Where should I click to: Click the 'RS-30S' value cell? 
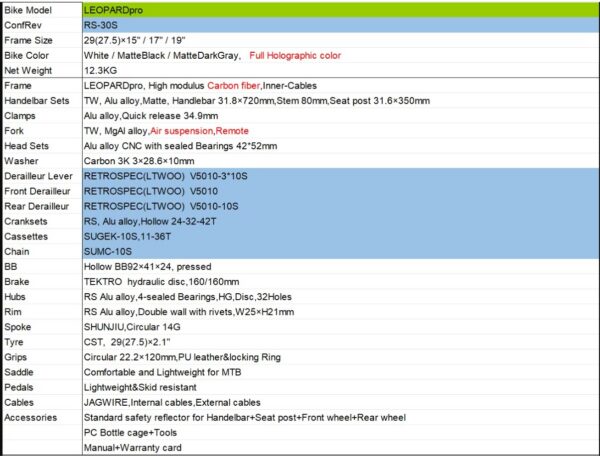pos(341,25)
